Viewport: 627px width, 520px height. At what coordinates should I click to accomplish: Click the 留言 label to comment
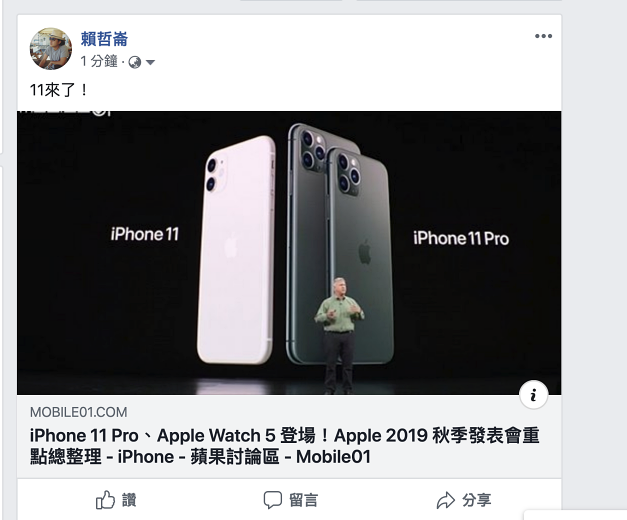[x=304, y=500]
